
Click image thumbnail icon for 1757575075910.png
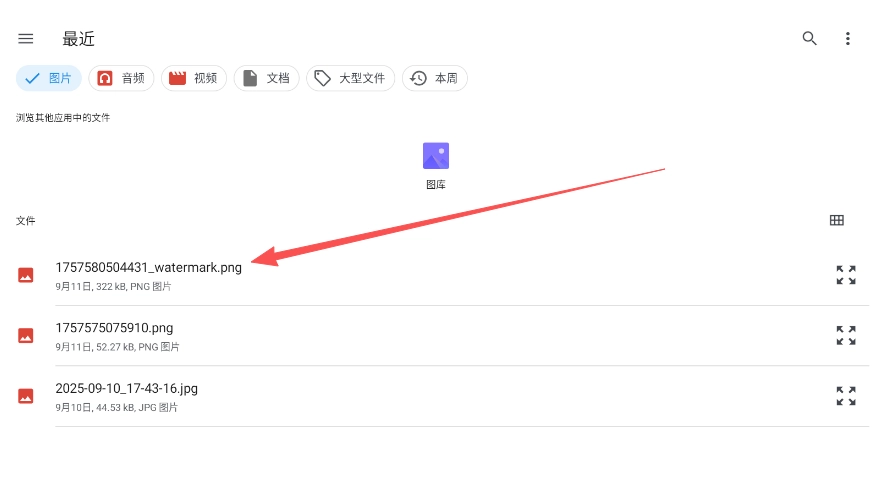coord(26,335)
